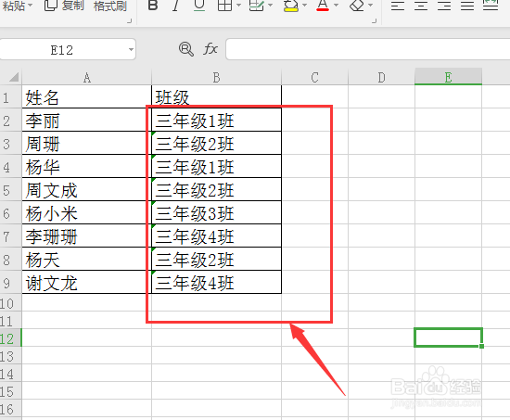510x420 pixels.
Task: Open the borders dropdown arrow
Action: pos(238,6)
